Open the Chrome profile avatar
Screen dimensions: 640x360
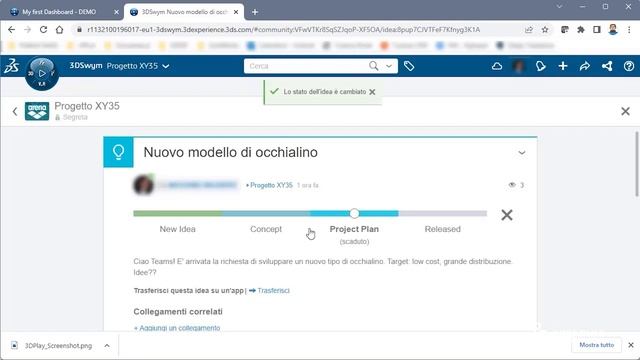point(613,29)
